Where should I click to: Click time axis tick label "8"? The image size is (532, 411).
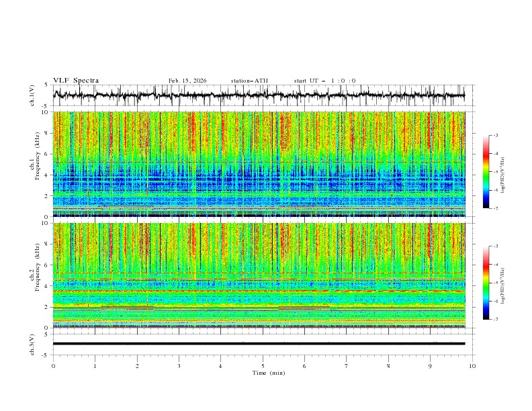(388, 366)
